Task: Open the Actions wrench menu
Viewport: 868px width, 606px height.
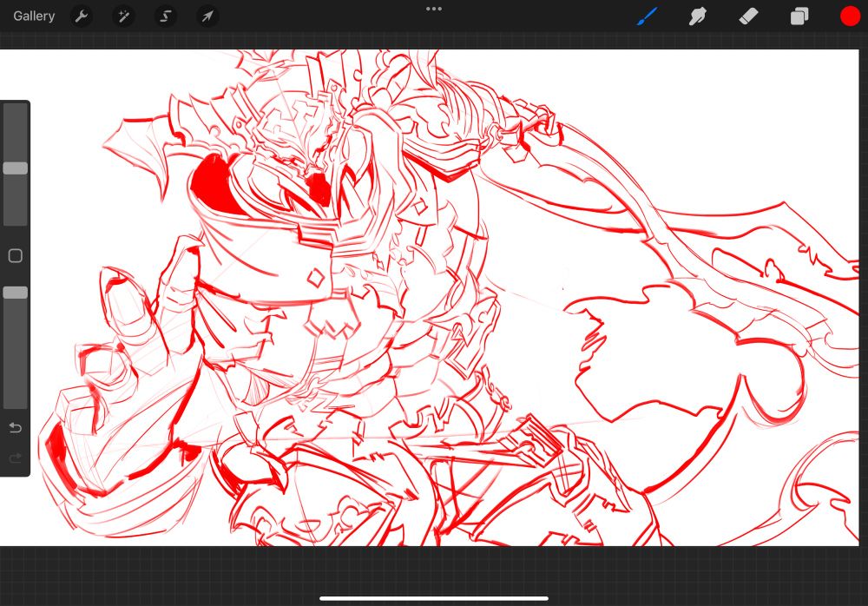Action: pyautogui.click(x=82, y=16)
